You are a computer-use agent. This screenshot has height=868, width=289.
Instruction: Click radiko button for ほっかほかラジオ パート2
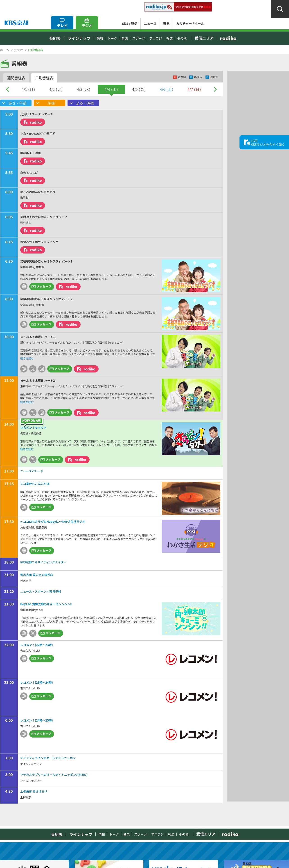68,324
